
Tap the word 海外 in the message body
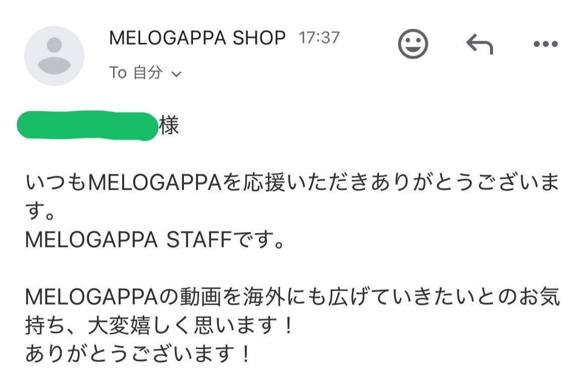264,297
